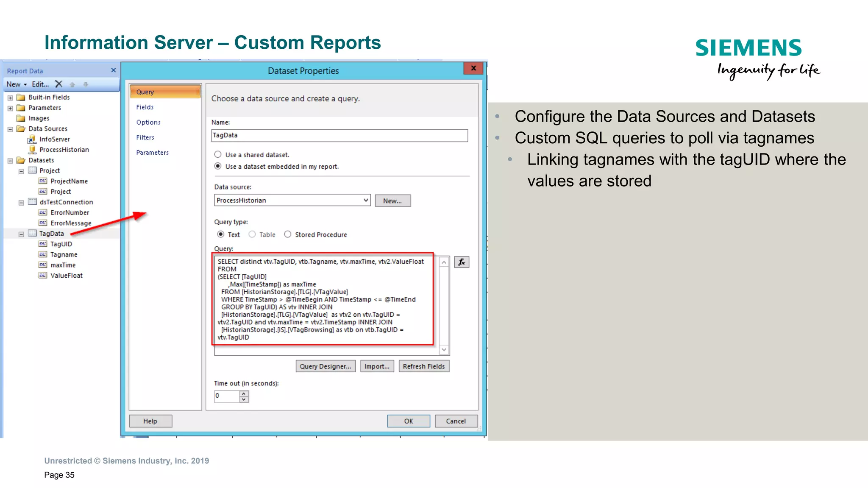
Task: Choose Stored Procedure query type
Action: [288, 234]
